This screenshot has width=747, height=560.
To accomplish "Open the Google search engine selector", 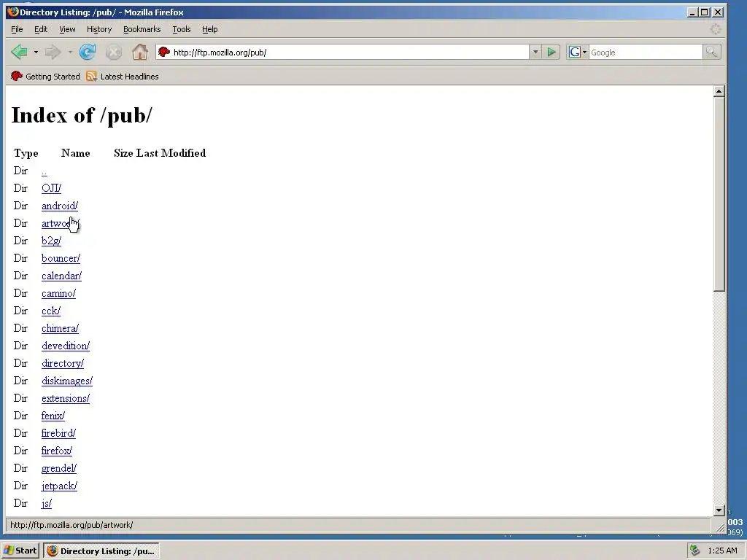I will tap(578, 52).
